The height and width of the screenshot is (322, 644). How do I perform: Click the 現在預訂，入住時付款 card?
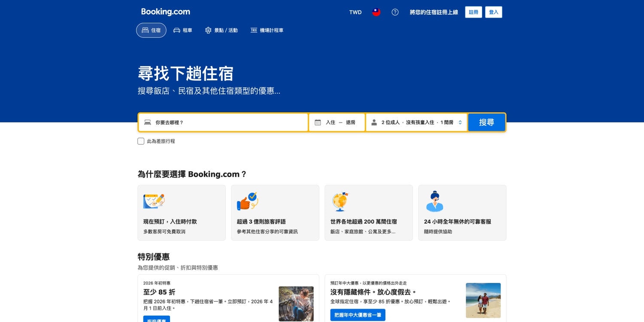click(x=182, y=213)
